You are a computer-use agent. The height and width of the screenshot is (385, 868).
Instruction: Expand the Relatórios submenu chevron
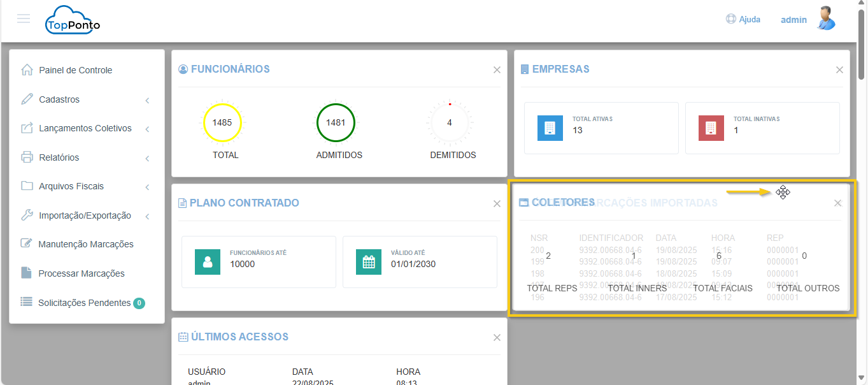147,158
